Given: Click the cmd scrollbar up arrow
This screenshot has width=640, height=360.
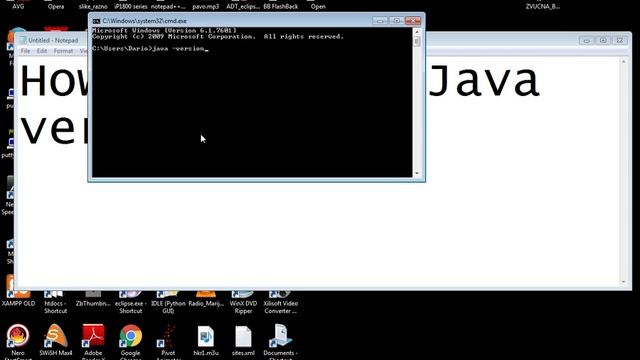Looking at the screenshot, I should click(x=417, y=31).
